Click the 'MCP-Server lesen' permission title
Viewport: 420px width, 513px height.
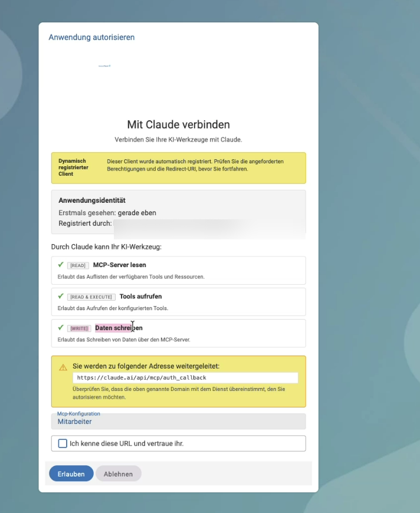120,265
